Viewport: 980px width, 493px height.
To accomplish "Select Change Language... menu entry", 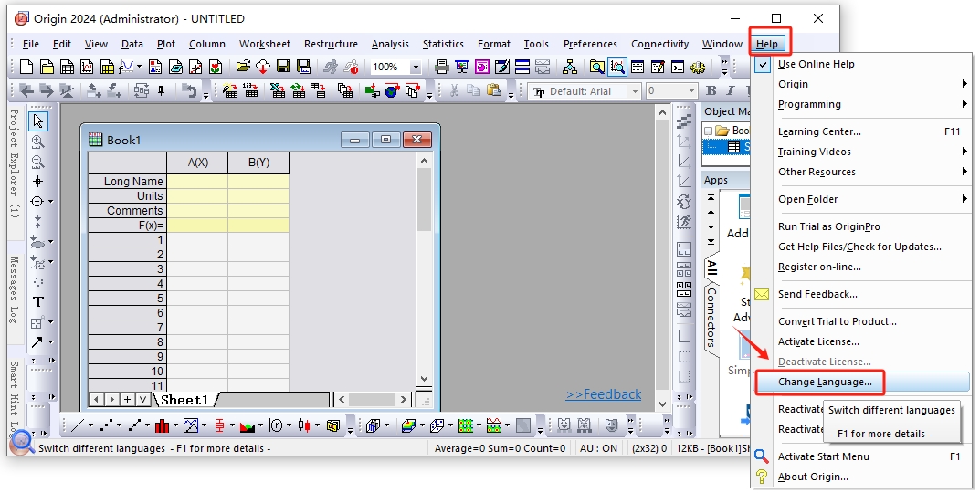I will click(862, 382).
